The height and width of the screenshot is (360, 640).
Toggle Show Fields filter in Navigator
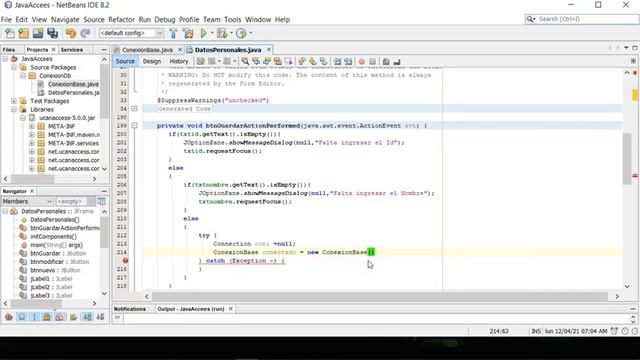[x=22, y=317]
